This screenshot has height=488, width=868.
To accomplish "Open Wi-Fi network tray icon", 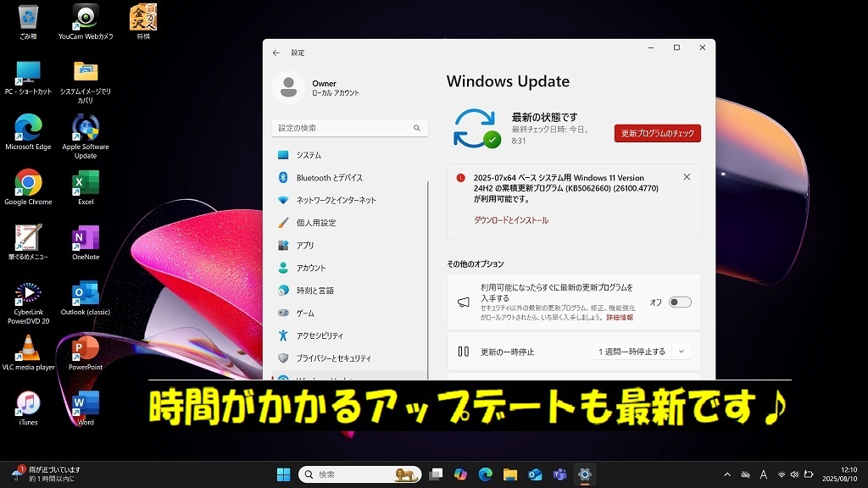I will (x=782, y=474).
